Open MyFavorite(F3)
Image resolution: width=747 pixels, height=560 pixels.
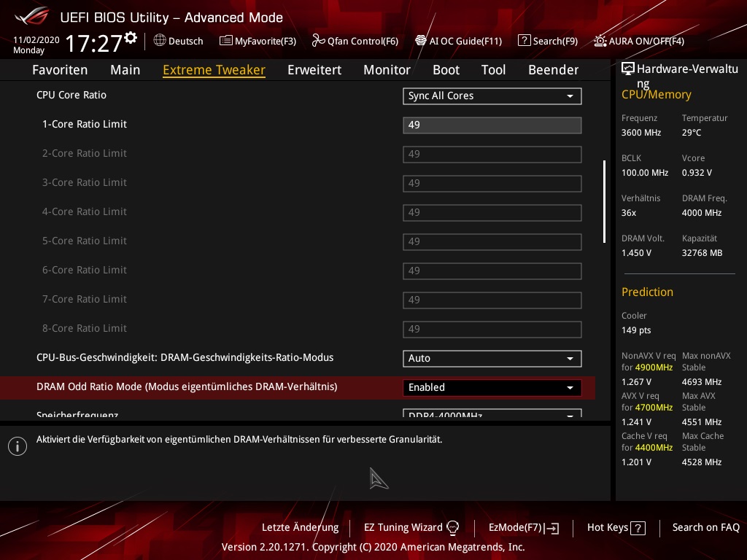[x=258, y=41]
